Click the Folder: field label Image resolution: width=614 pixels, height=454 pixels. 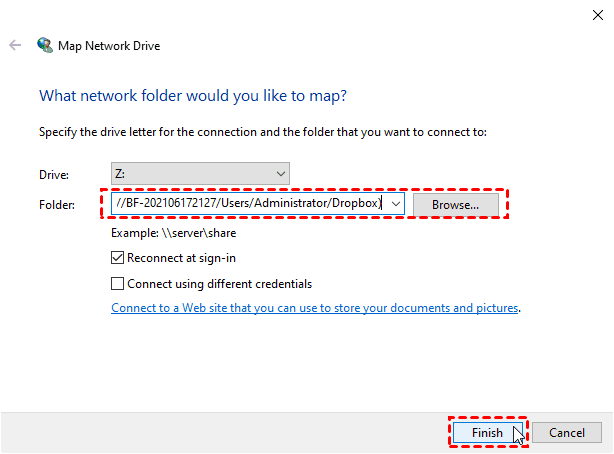click(56, 204)
